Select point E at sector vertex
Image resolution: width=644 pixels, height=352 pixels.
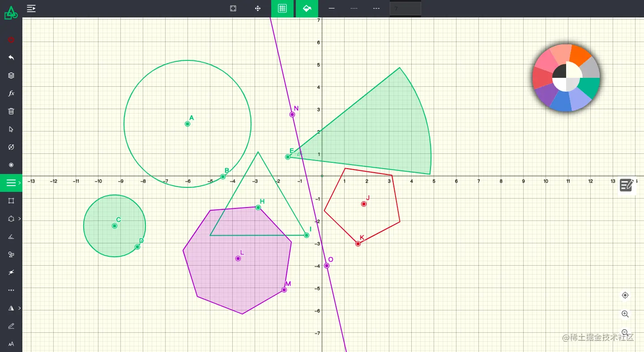[288, 157]
